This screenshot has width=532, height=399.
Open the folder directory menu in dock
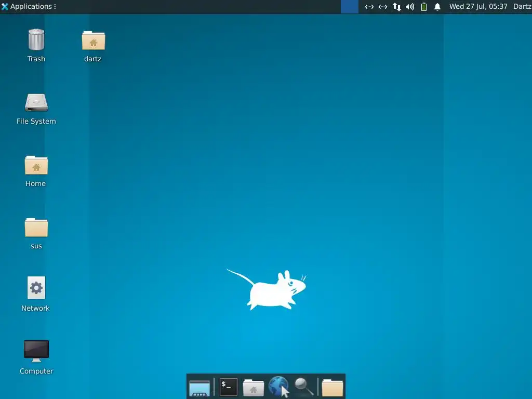[x=332, y=388]
